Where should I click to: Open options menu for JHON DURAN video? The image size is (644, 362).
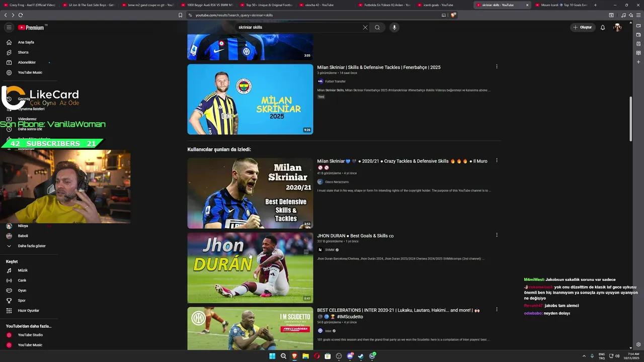pos(497,235)
